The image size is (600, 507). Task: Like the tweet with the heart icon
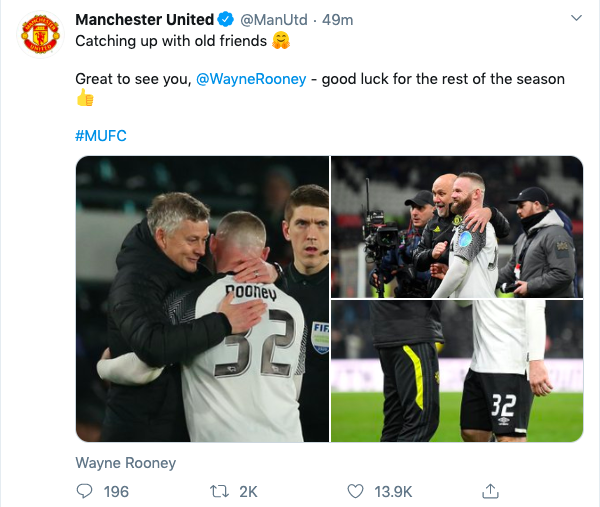[354, 491]
